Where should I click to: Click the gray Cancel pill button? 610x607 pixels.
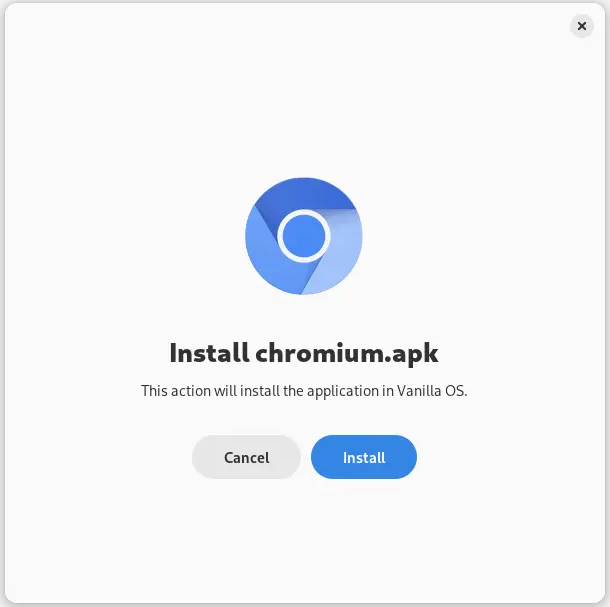click(x=246, y=457)
